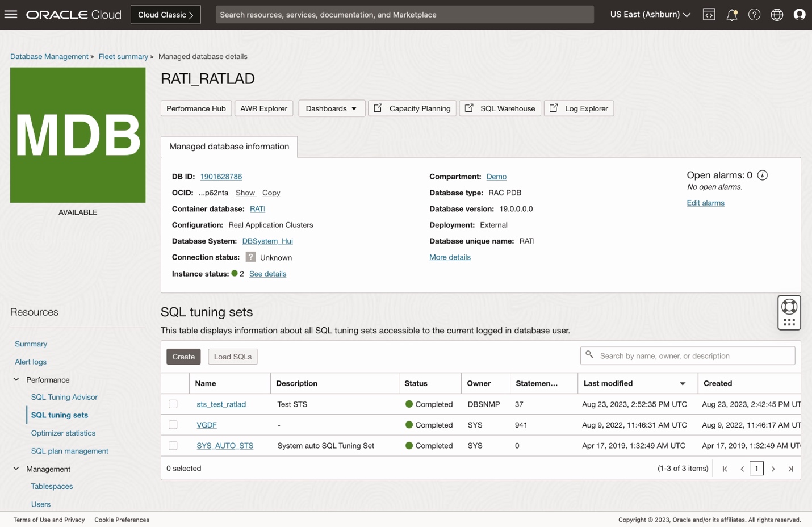
Task: Sort by the Last modified column arrow
Action: click(683, 384)
